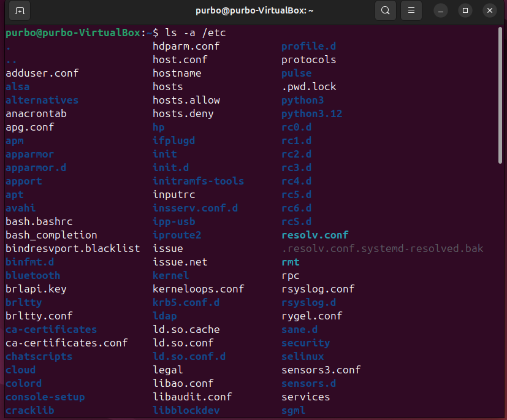Click ld.so.cache in the listing

click(186, 329)
